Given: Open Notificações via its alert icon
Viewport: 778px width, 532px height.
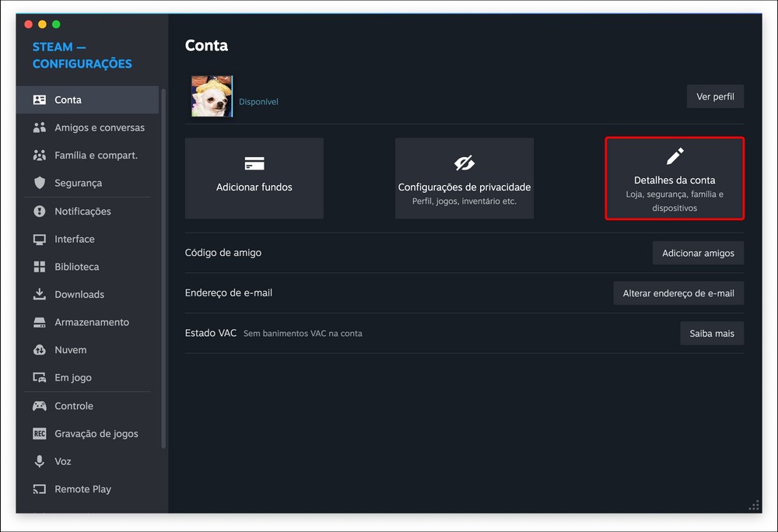Looking at the screenshot, I should [40, 212].
